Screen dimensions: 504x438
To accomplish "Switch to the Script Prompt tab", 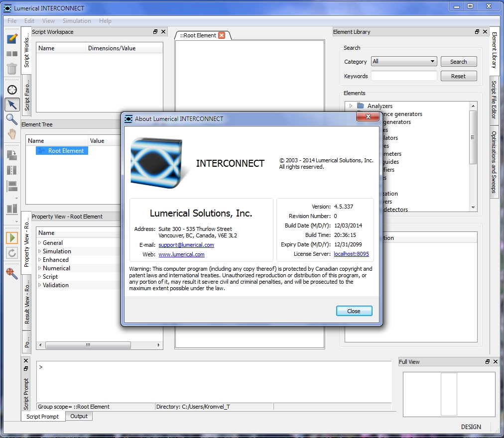I will [x=43, y=417].
